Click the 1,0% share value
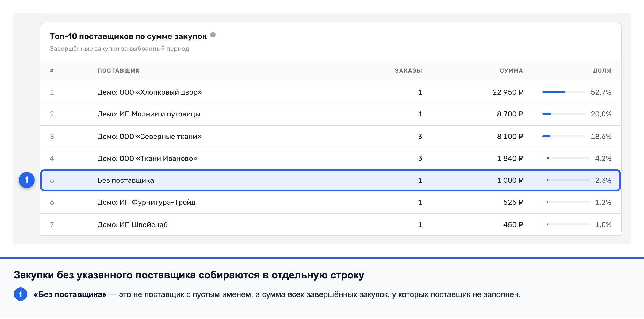This screenshot has width=644, height=319. coord(603,225)
